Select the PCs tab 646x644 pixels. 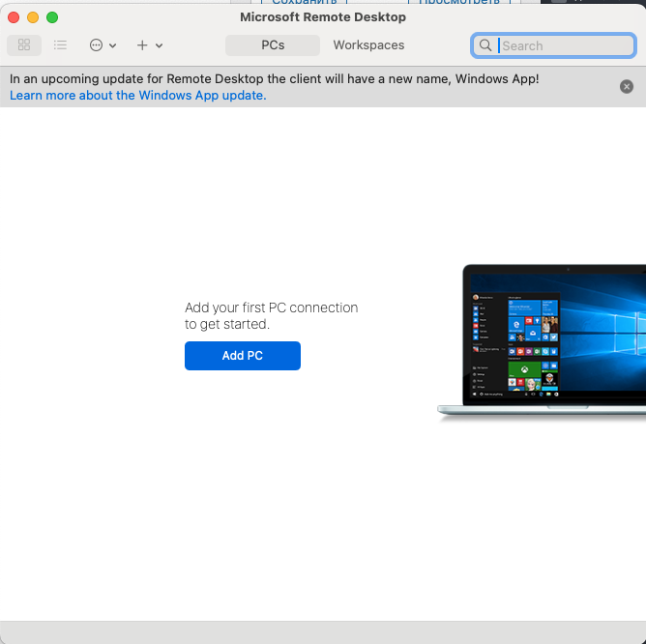[273, 44]
